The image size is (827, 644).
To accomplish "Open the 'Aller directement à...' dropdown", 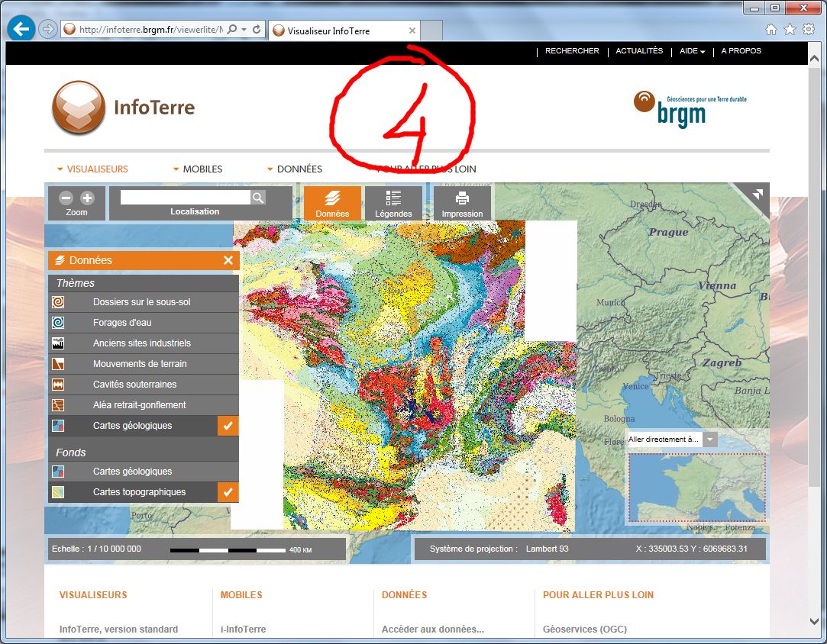I will tap(710, 440).
